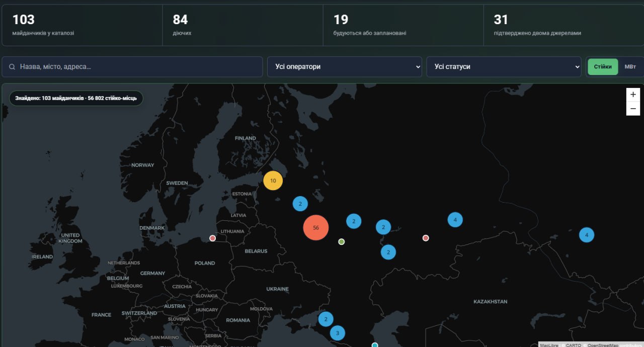The width and height of the screenshot is (644, 347).
Task: Click the search magnifier icon
Action: [x=12, y=66]
